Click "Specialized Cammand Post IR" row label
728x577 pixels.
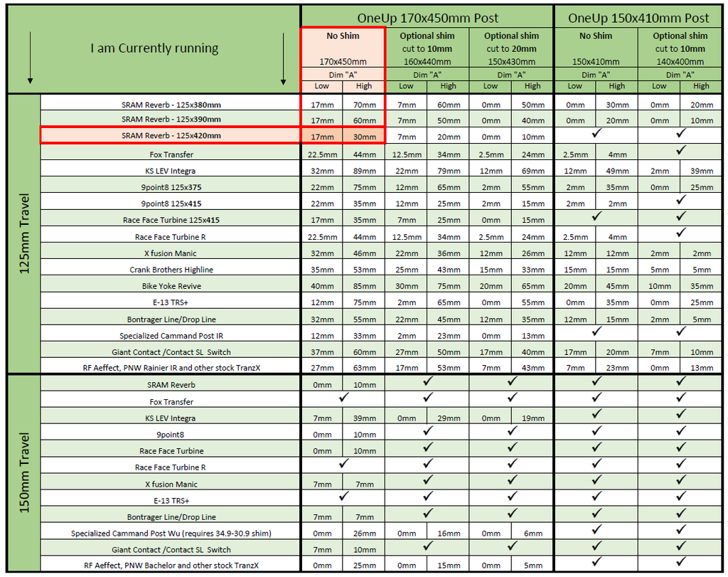(x=171, y=335)
